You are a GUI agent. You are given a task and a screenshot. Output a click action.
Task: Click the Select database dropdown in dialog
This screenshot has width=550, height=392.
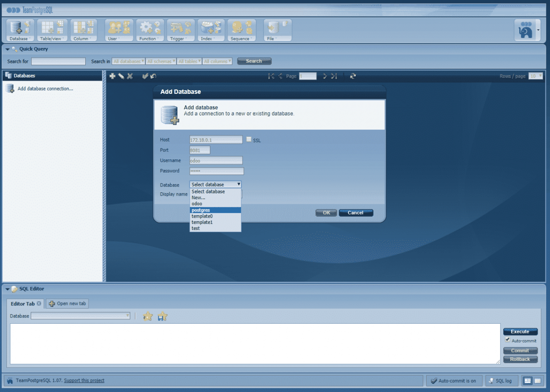point(215,185)
